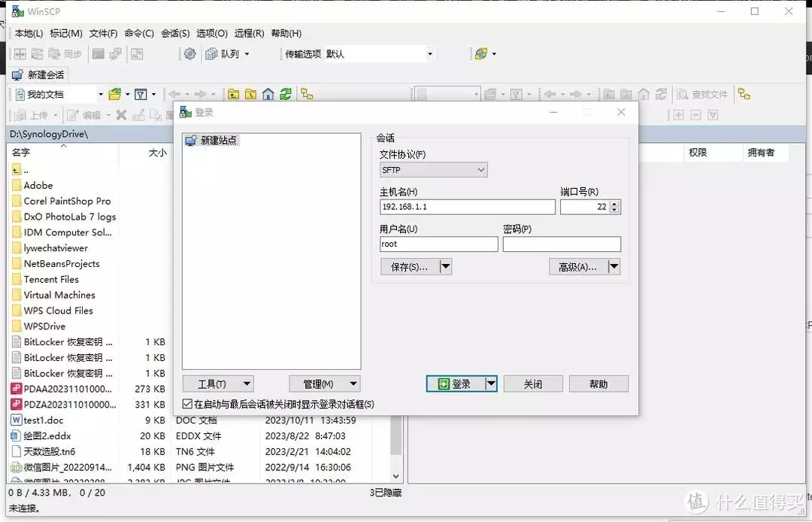The image size is (812, 522).
Task: Select the Virtual Machines folder
Action: pos(59,295)
